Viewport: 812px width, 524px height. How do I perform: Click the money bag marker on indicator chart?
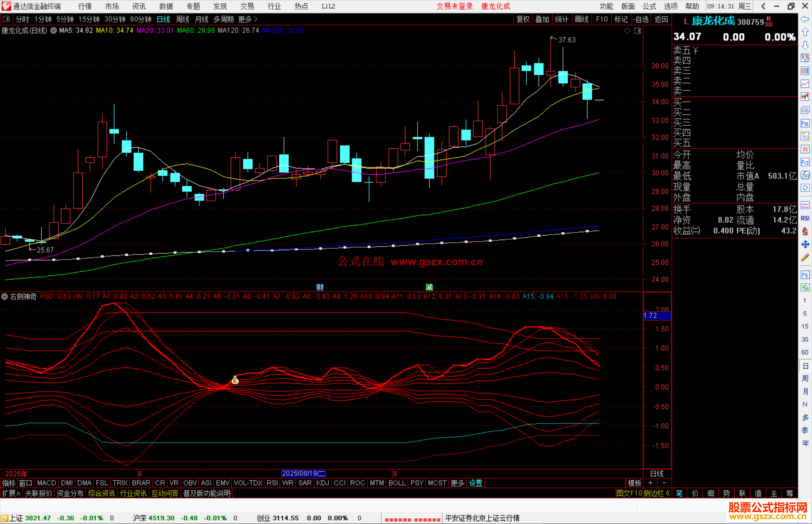(x=235, y=380)
